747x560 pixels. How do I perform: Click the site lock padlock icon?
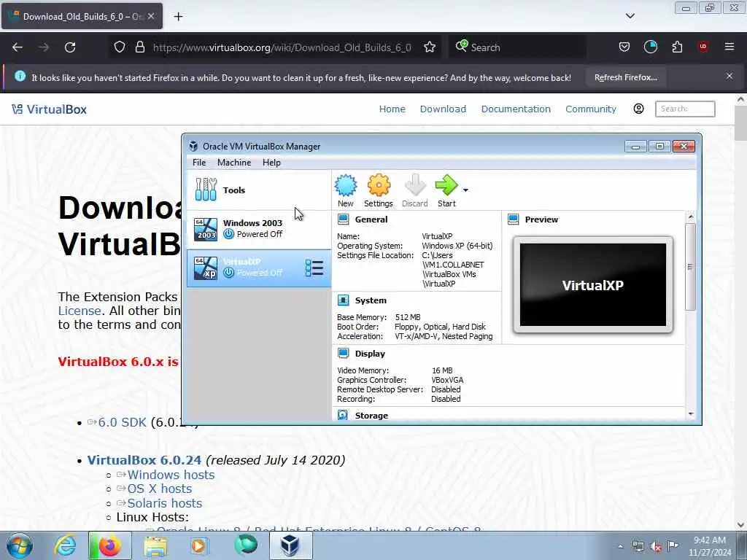click(139, 47)
